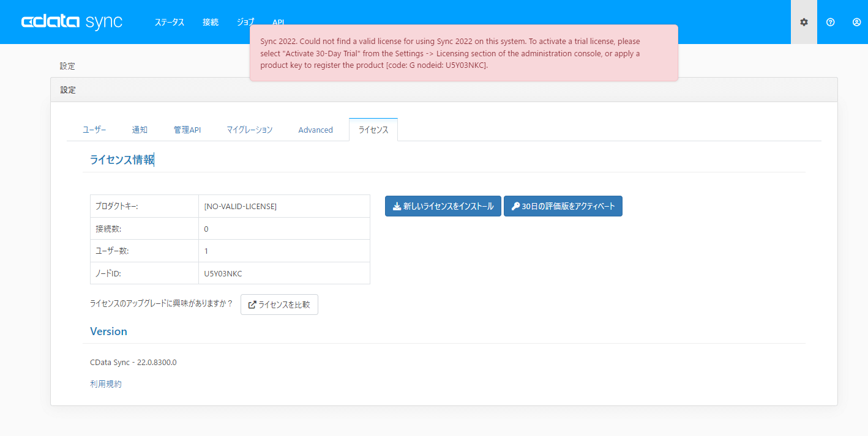The image size is (868, 436).
Task: Click the プロダクトキー: label cell
Action: (144, 206)
